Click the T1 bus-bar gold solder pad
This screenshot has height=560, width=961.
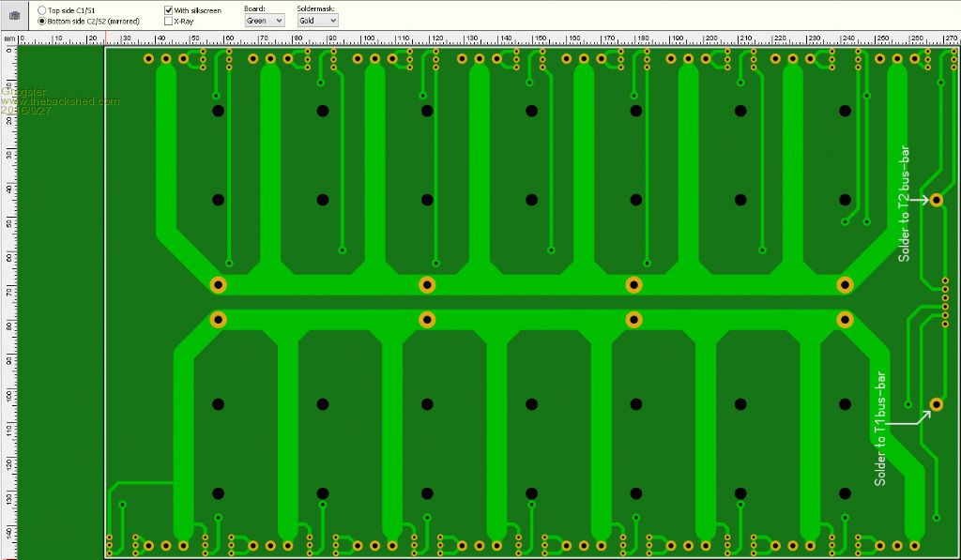pyautogui.click(x=936, y=404)
